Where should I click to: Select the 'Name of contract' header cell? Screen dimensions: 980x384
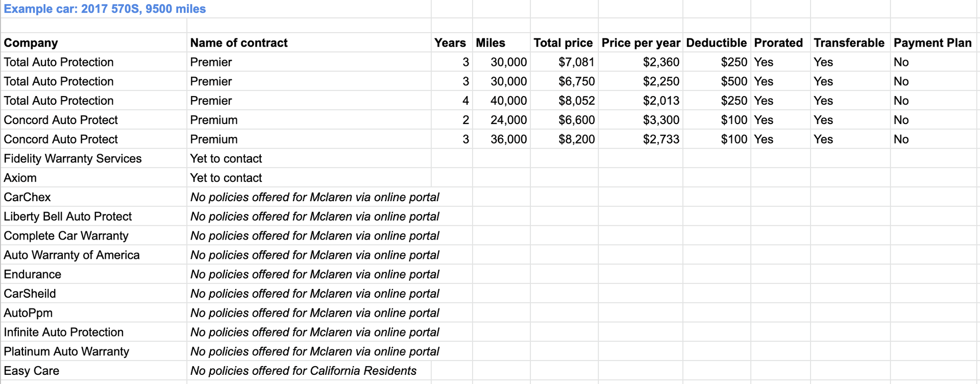[x=309, y=43]
